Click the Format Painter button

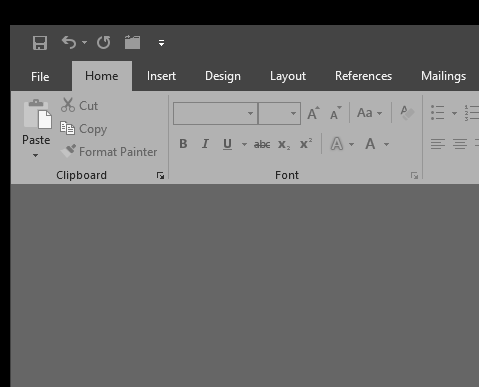tap(109, 152)
